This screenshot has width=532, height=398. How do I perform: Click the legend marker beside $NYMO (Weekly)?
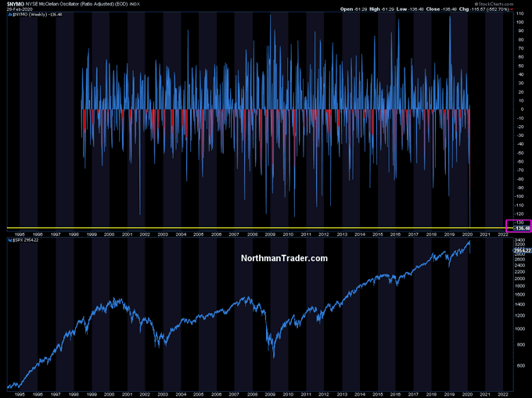(x=10, y=15)
